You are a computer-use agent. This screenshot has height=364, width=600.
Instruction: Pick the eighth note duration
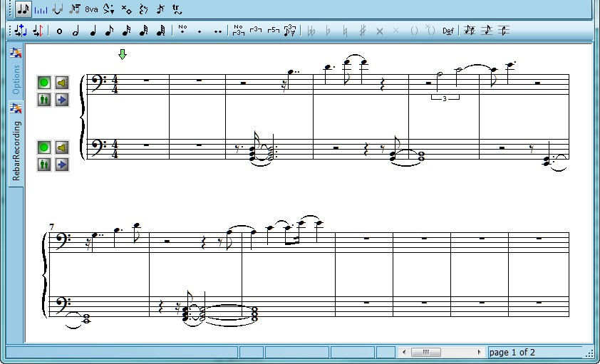point(109,31)
